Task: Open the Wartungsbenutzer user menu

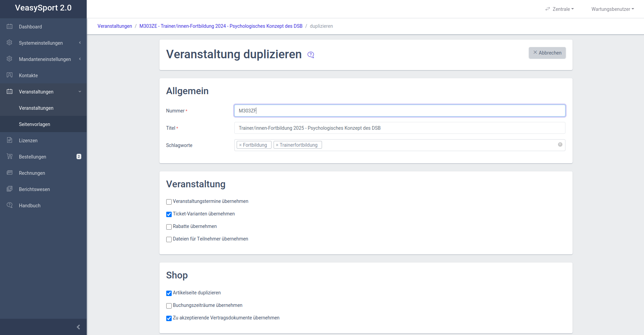Action: click(x=613, y=9)
